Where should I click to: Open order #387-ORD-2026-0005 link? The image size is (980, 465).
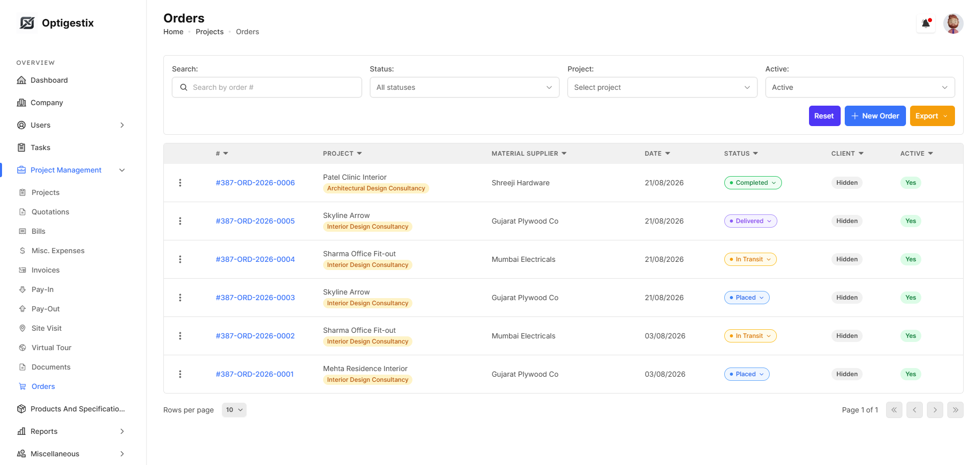tap(255, 221)
